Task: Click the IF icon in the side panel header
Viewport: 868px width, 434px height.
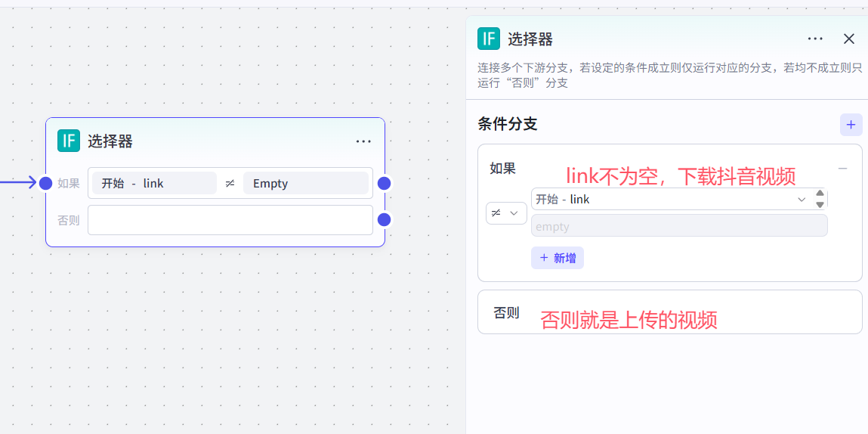Action: pos(489,39)
